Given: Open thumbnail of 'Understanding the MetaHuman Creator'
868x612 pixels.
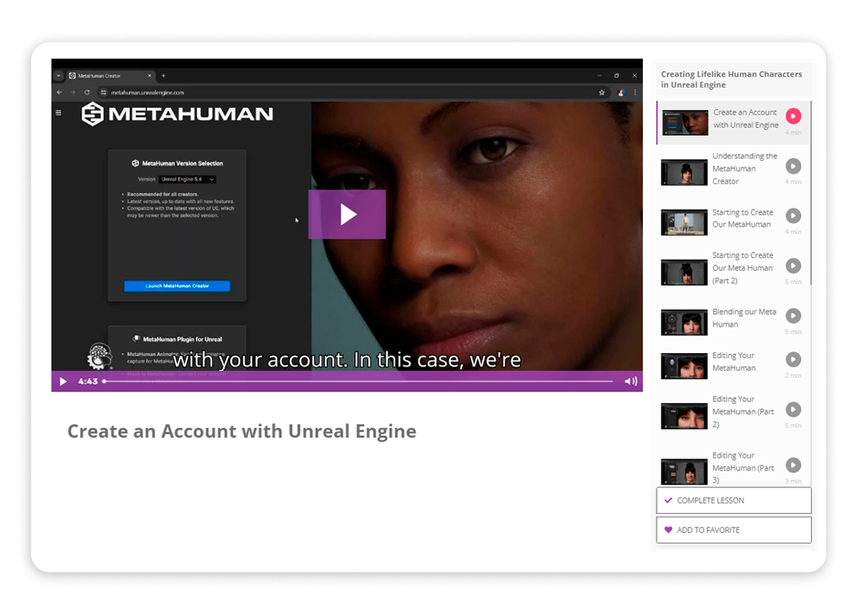Looking at the screenshot, I should coord(684,172).
